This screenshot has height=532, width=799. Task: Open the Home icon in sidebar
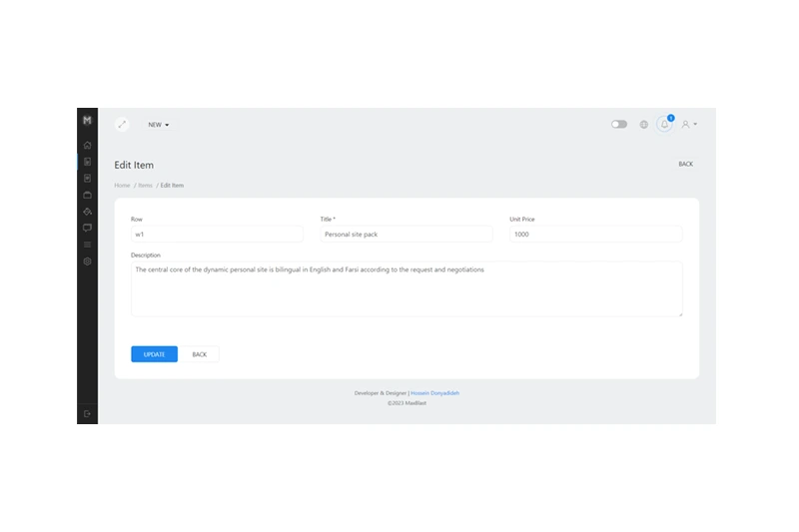[x=87, y=145]
